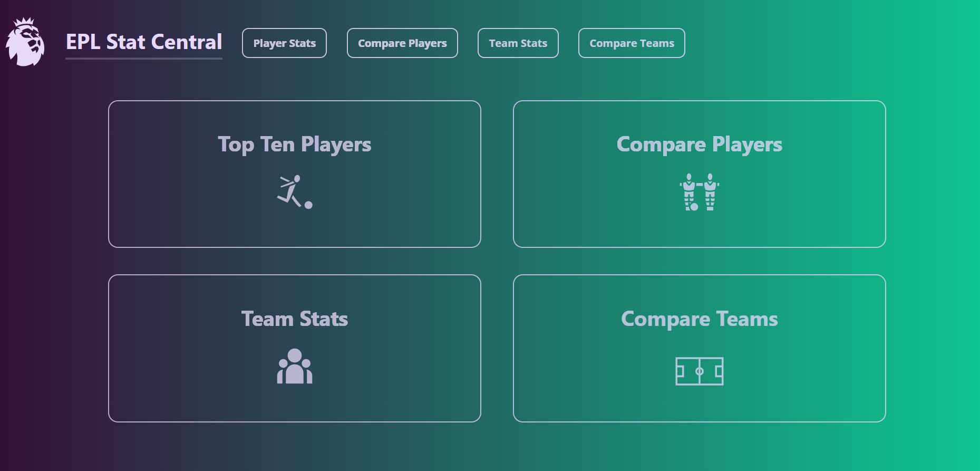Open Player Stats from the navigation bar
980x471 pixels.
pos(284,43)
